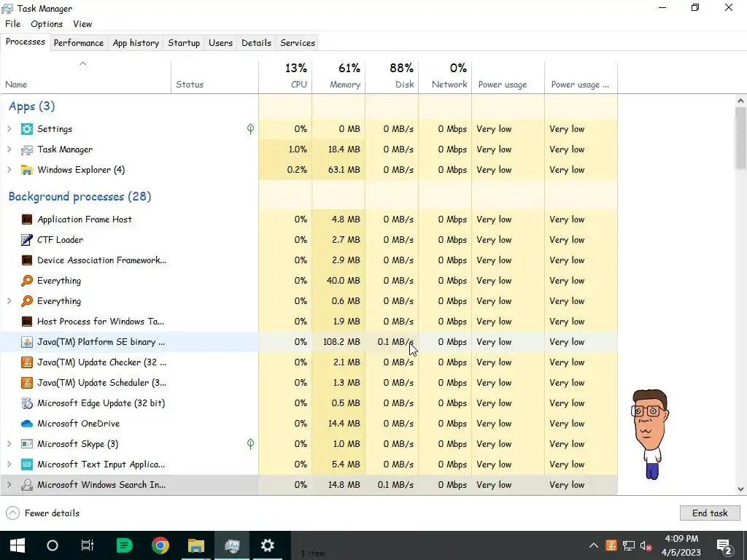Click the Java Platform SE binary icon
The width and height of the screenshot is (747, 560).
(27, 342)
